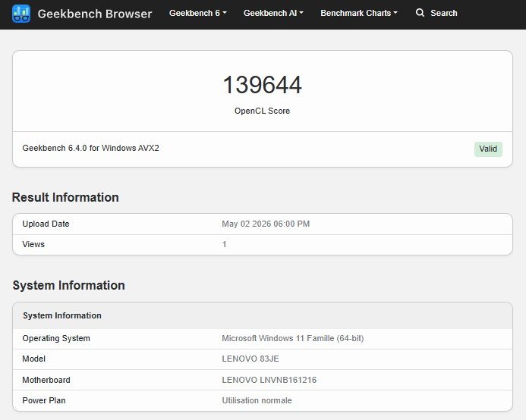Click the Power Plan label
Screen dimensions: 526x420
43,400
